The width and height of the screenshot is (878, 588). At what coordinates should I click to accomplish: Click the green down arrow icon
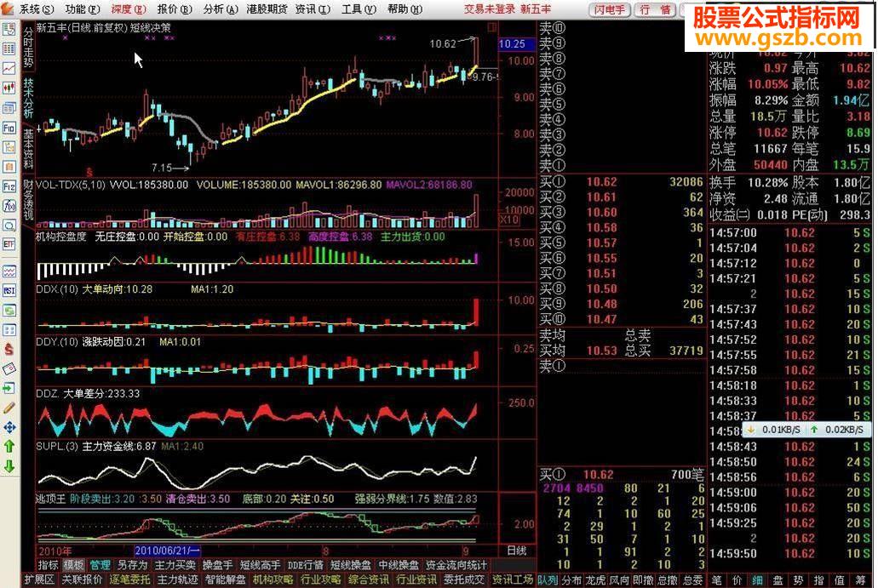click(x=9, y=465)
